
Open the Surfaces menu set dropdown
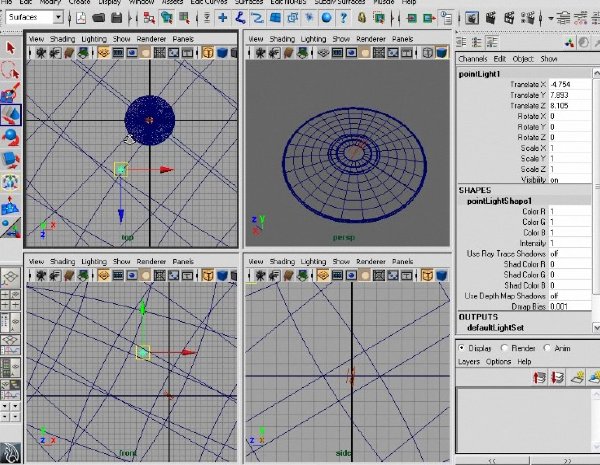pos(58,17)
